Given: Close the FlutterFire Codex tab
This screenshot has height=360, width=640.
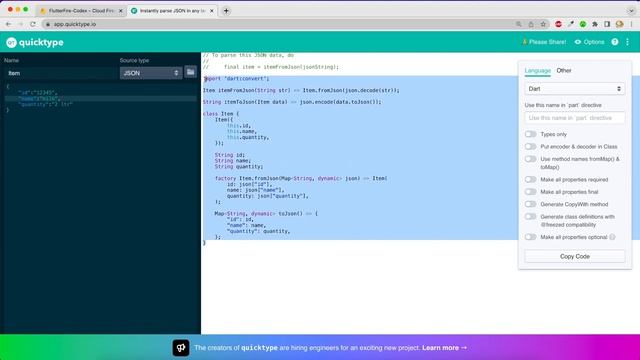Looking at the screenshot, I should 120,11.
